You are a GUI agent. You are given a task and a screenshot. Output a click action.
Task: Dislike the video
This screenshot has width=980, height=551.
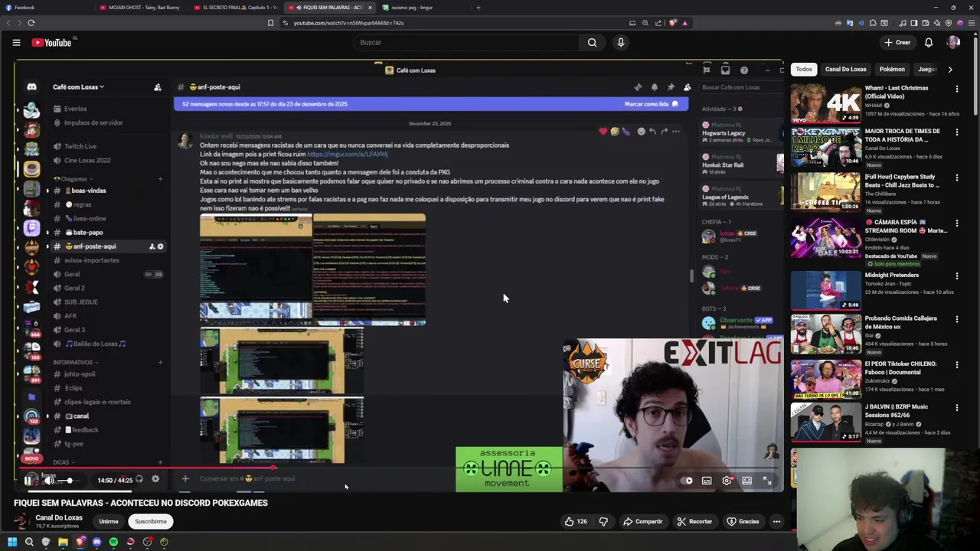[x=603, y=522]
